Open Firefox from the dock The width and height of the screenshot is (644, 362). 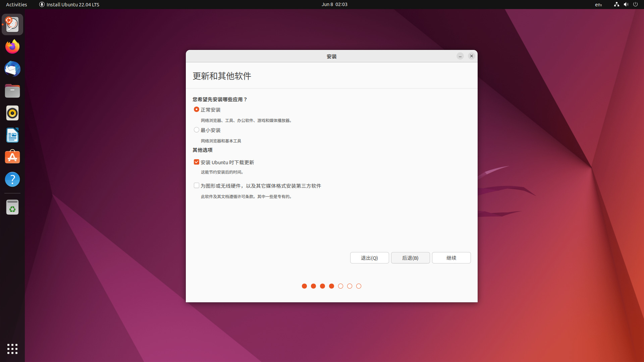click(x=12, y=46)
